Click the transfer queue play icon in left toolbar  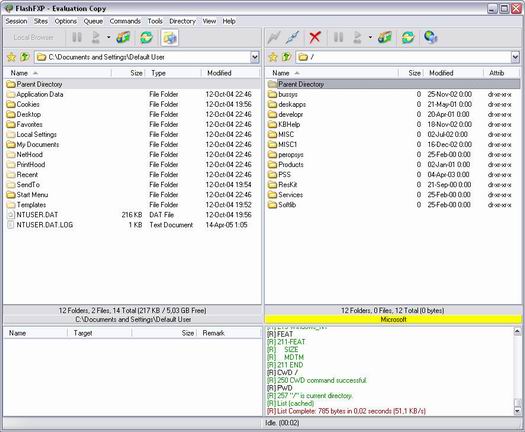96,38
